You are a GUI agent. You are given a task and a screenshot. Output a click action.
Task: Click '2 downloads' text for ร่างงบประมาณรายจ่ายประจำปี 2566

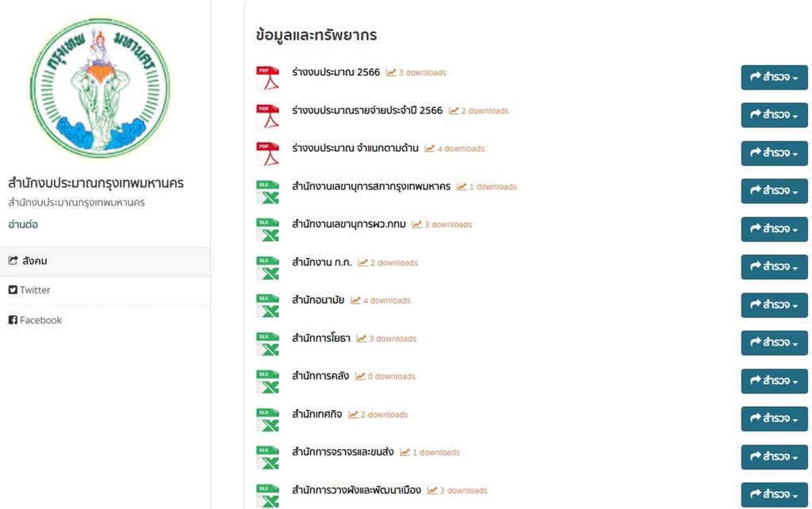coord(485,111)
